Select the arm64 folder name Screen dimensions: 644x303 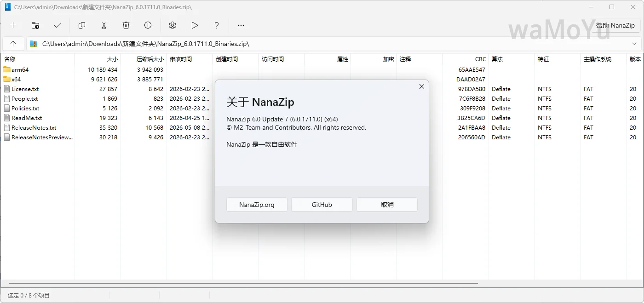[x=20, y=70]
